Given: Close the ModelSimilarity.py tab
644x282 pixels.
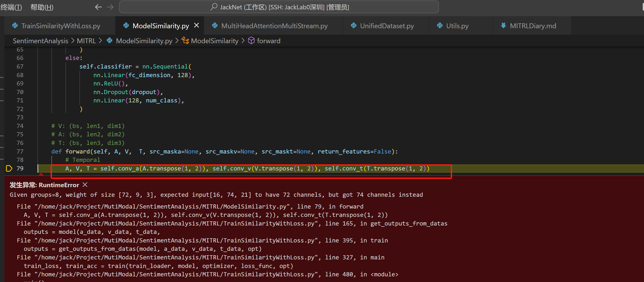Looking at the screenshot, I should click(x=196, y=26).
